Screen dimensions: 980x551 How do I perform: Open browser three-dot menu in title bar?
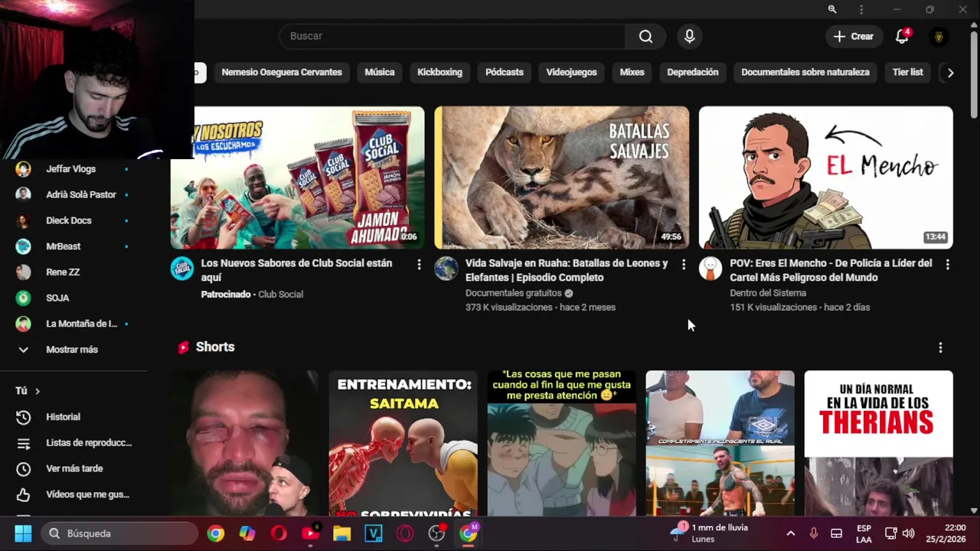tap(861, 9)
